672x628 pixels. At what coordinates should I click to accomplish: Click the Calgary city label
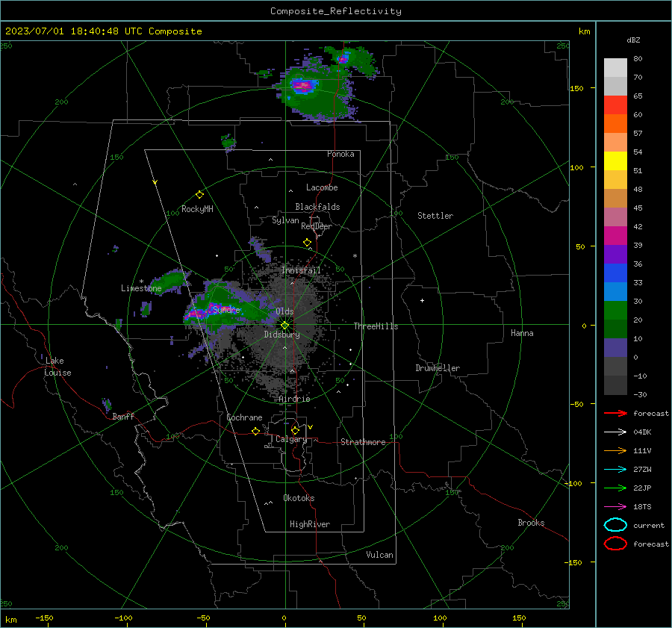(x=291, y=439)
